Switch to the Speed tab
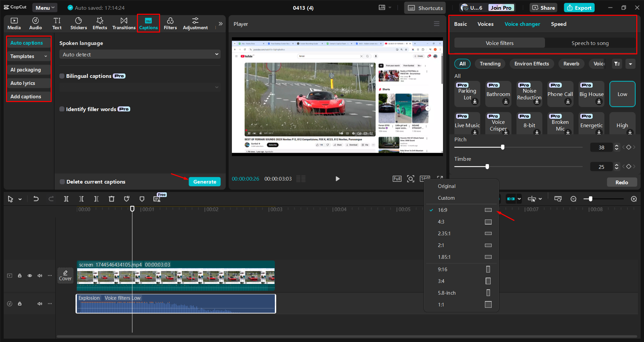 (x=558, y=24)
